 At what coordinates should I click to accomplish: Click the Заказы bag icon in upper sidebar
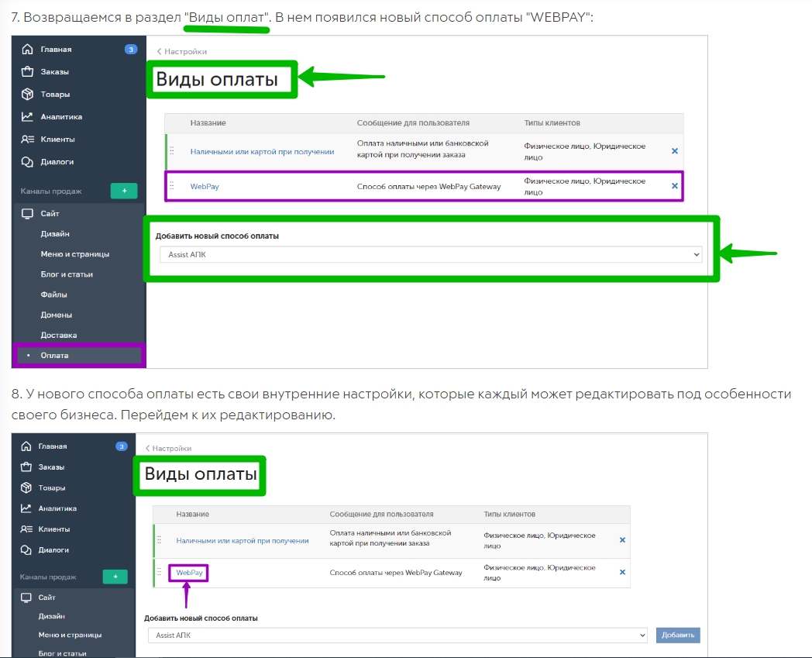[x=27, y=72]
